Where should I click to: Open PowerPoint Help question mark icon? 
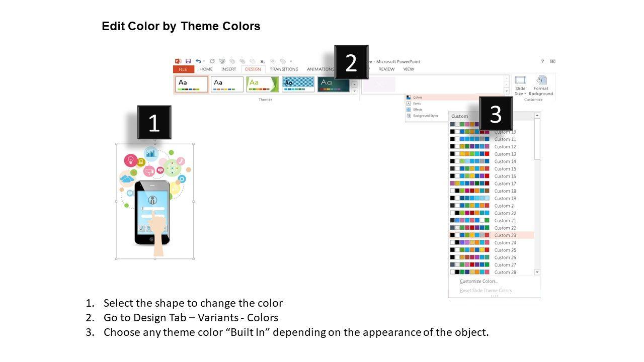542,61
